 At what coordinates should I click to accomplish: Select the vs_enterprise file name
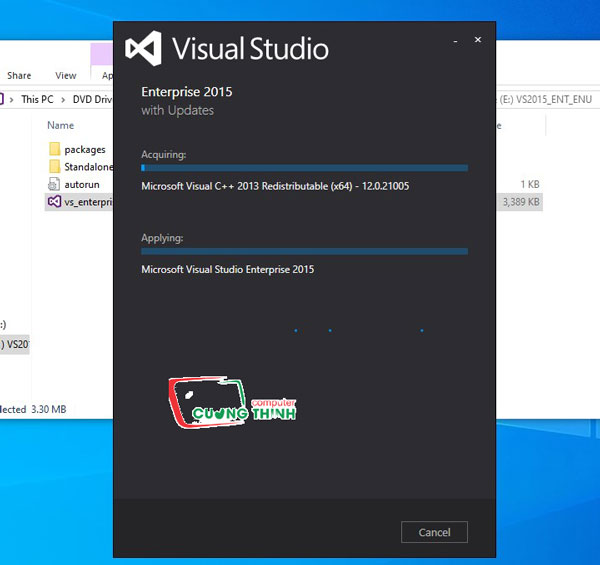(88, 202)
